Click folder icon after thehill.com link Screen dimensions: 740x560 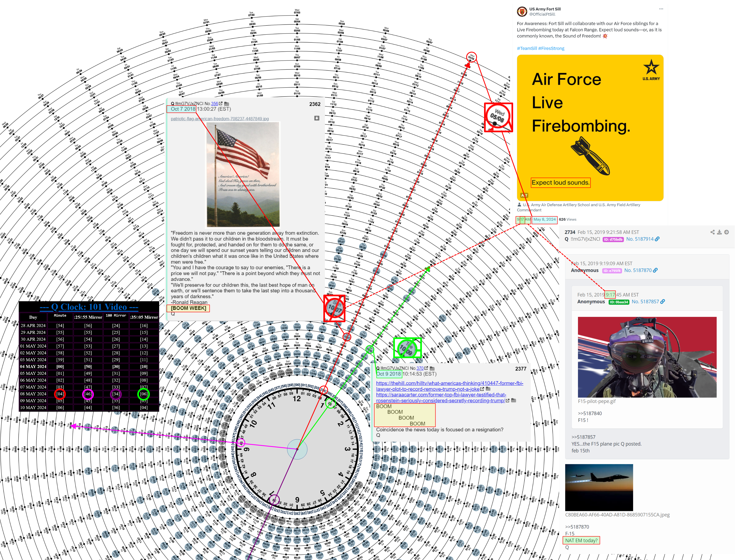click(488, 389)
